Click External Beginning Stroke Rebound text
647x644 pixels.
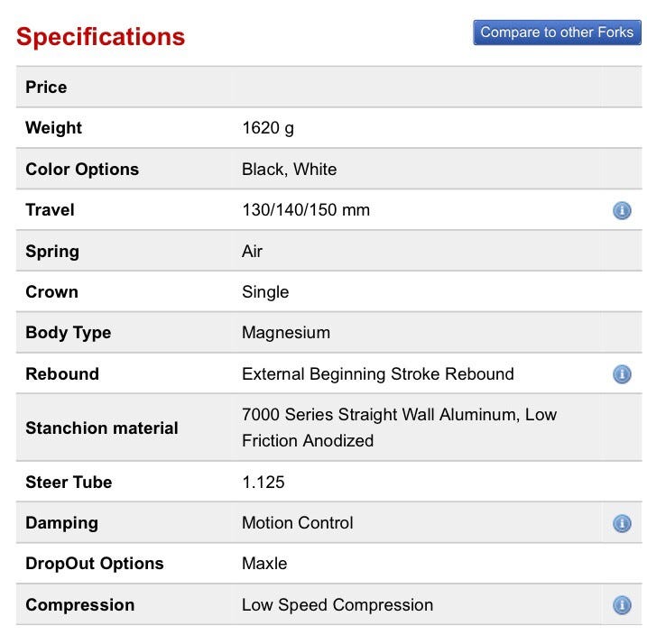click(377, 373)
